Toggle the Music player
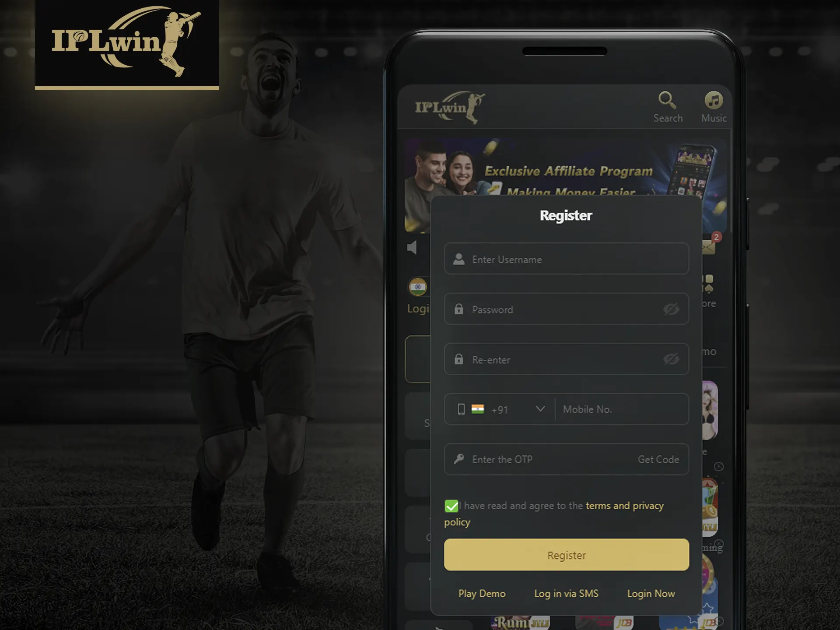Viewport: 840px width, 630px height. click(x=714, y=106)
